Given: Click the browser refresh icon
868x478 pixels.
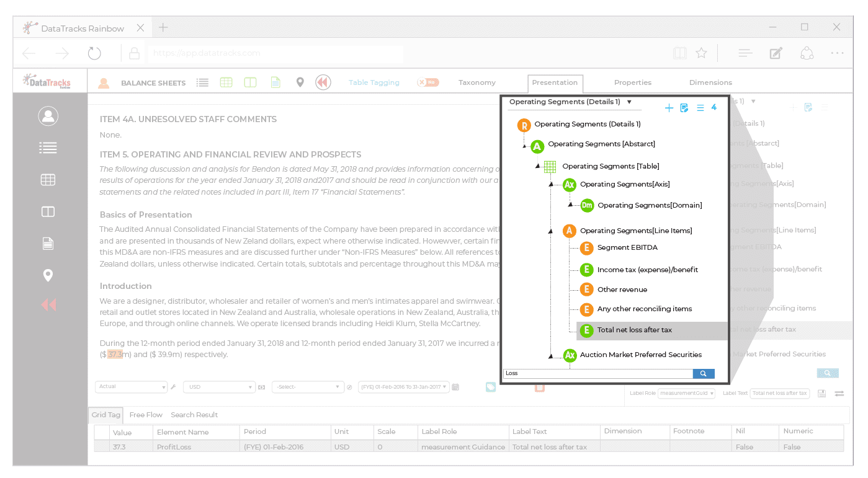Looking at the screenshot, I should tap(94, 53).
